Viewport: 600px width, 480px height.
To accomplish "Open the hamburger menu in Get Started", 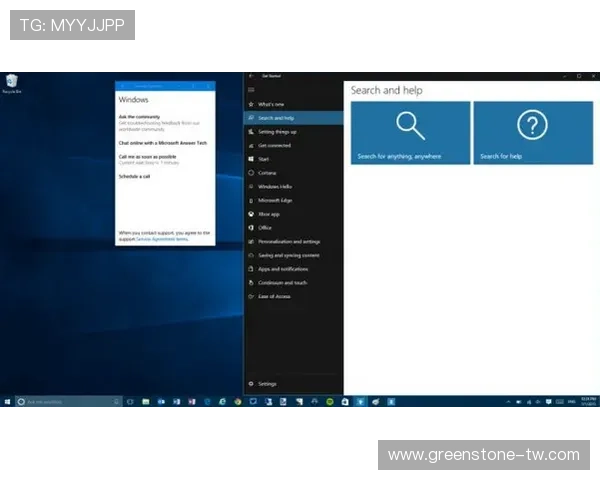I will [x=250, y=90].
